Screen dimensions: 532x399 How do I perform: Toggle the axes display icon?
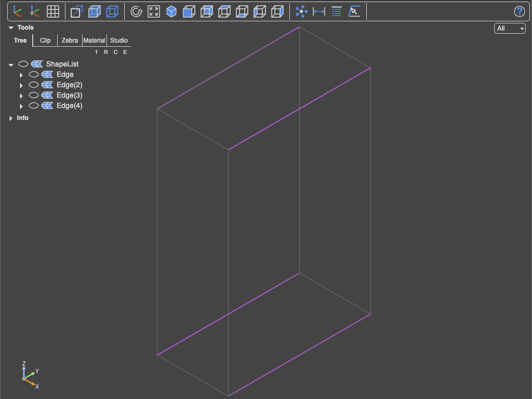point(17,11)
